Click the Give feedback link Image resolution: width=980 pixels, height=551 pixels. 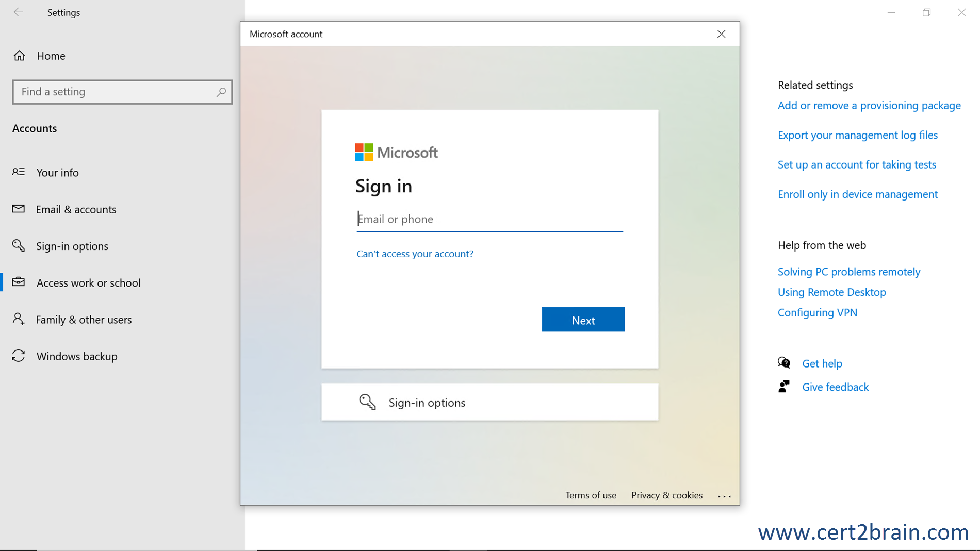coord(835,387)
